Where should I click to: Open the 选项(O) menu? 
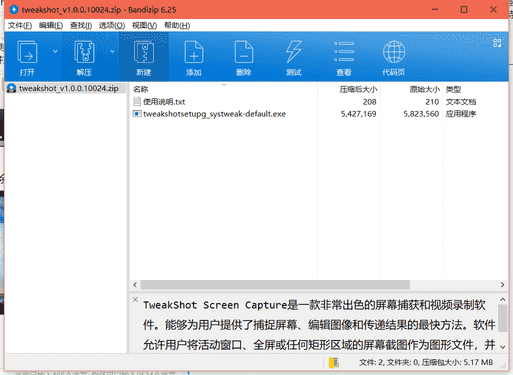(112, 25)
